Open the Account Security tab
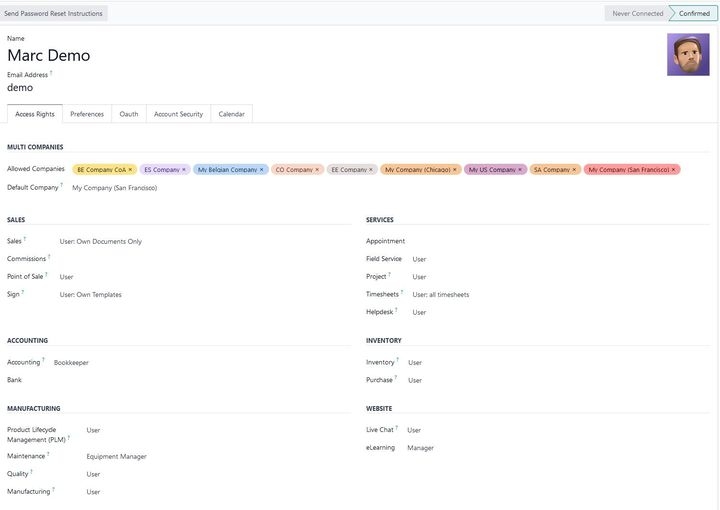The height and width of the screenshot is (510, 720). [x=178, y=114]
